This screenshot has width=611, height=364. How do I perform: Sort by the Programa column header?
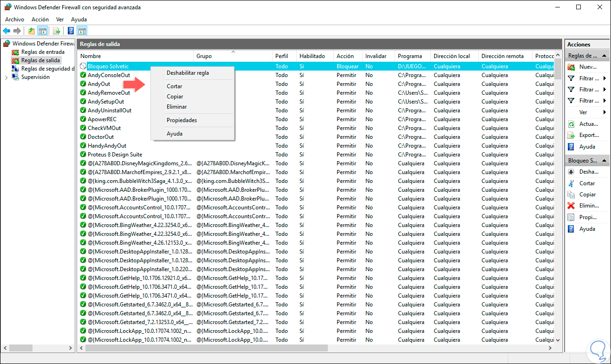[413, 56]
